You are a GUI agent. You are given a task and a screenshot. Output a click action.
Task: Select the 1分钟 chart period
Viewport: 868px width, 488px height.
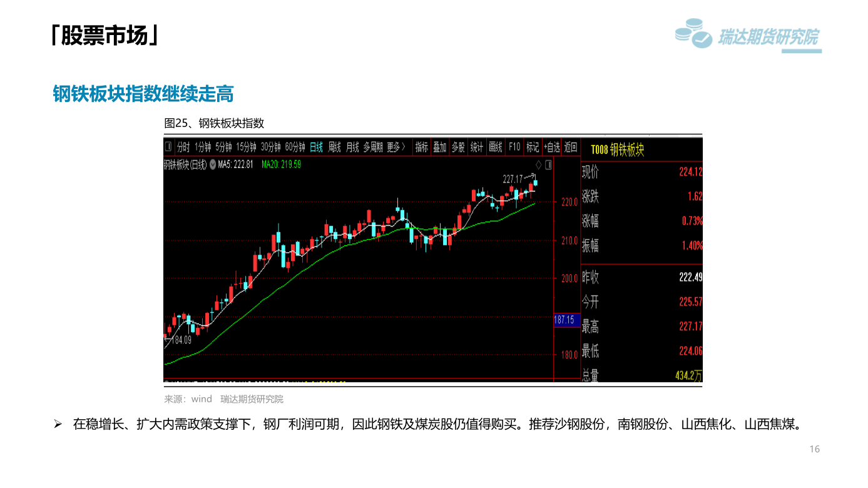[x=203, y=147]
